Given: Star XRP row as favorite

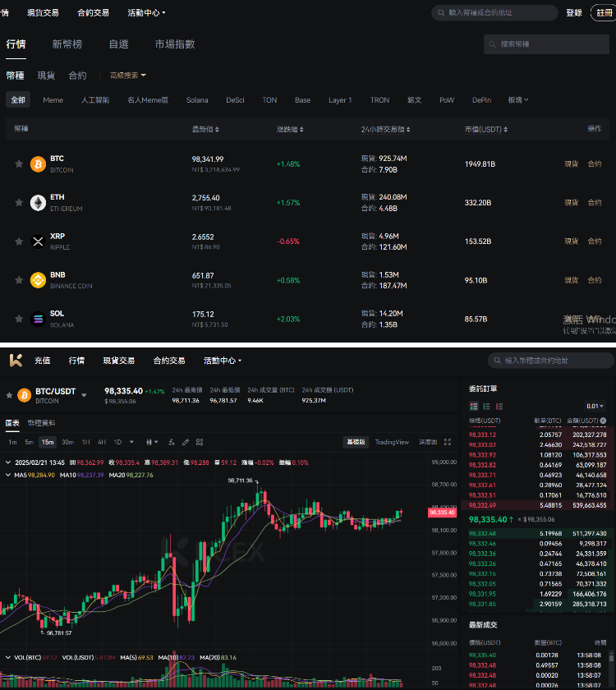Looking at the screenshot, I should click(x=19, y=241).
